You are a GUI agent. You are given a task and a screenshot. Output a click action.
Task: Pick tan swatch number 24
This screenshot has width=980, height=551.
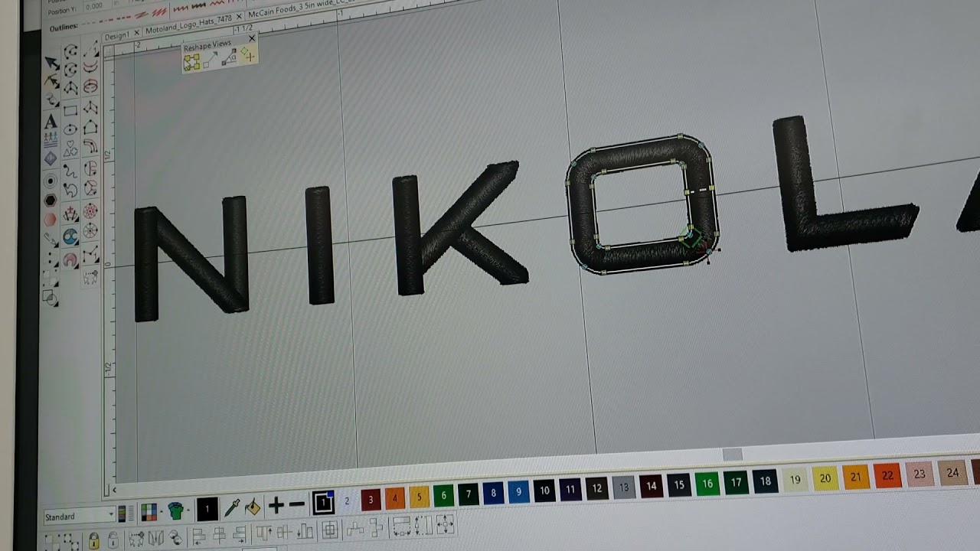tap(952, 472)
